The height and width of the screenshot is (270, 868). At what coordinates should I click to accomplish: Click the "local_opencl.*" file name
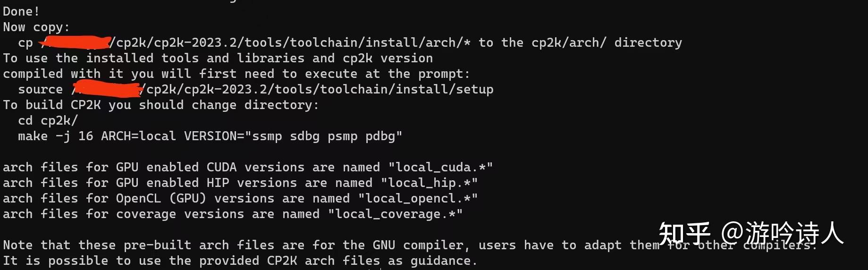pos(418,198)
